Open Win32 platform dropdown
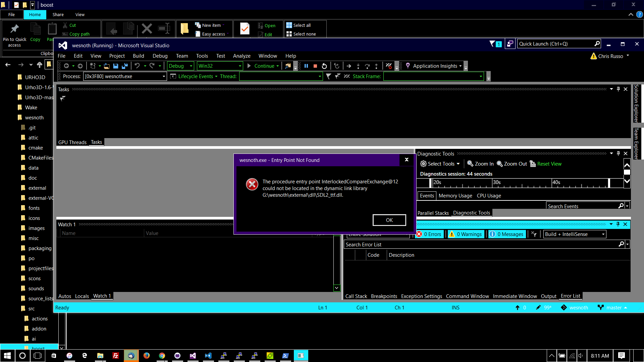Image resolution: width=644 pixels, height=362 pixels. tap(220, 66)
